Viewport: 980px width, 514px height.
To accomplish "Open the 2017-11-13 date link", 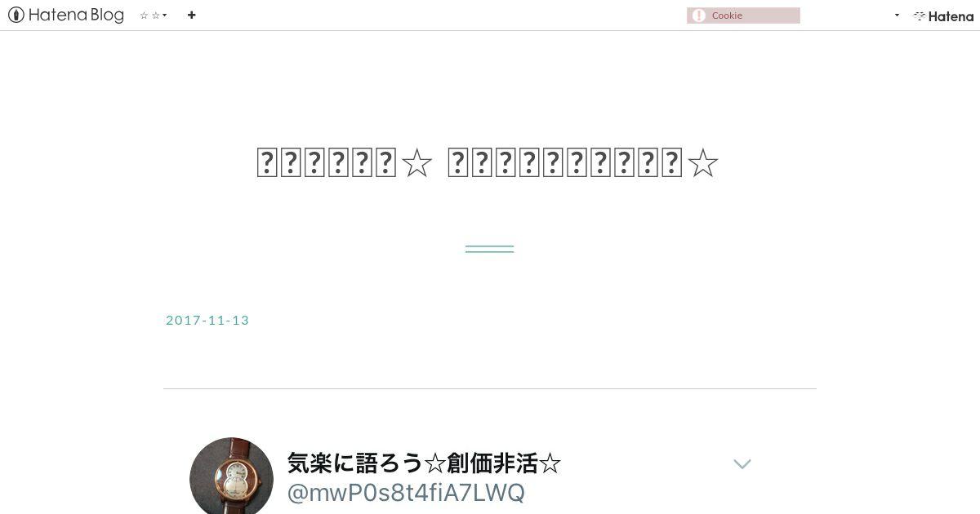I will click(207, 320).
